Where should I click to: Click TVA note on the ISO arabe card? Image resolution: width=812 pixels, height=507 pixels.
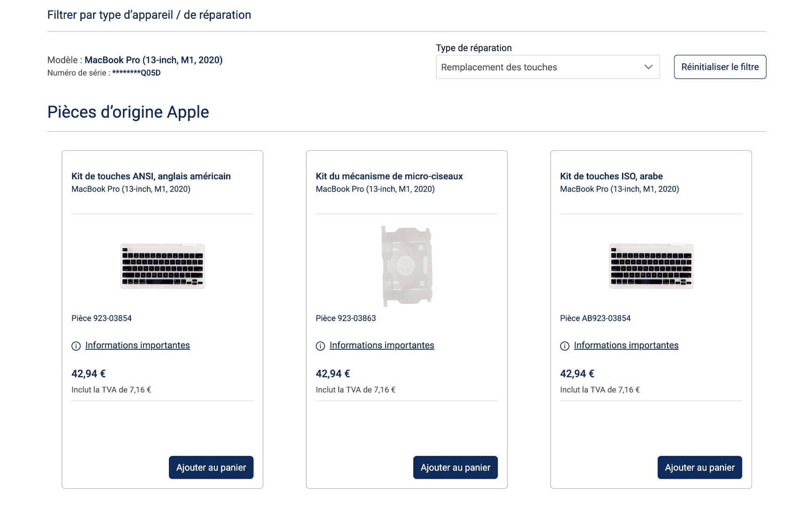click(x=600, y=390)
